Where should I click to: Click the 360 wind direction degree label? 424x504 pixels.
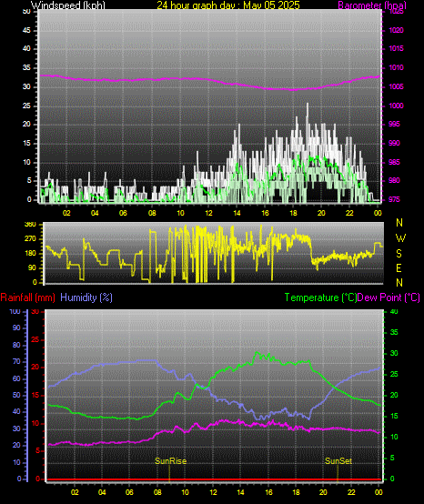(30, 225)
